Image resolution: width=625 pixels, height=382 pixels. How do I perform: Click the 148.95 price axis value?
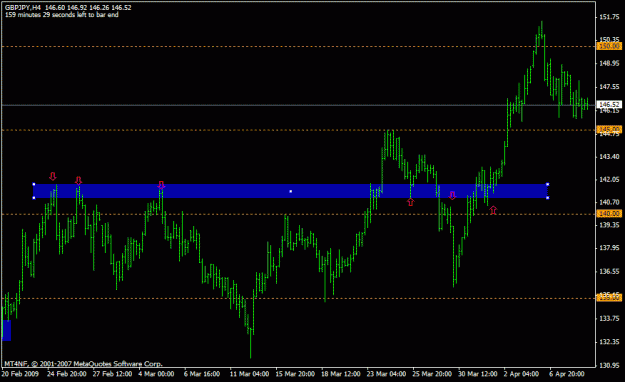click(x=609, y=63)
